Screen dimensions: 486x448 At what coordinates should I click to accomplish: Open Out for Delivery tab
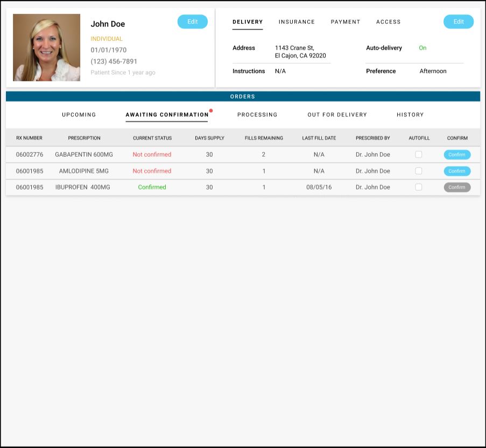(x=337, y=115)
